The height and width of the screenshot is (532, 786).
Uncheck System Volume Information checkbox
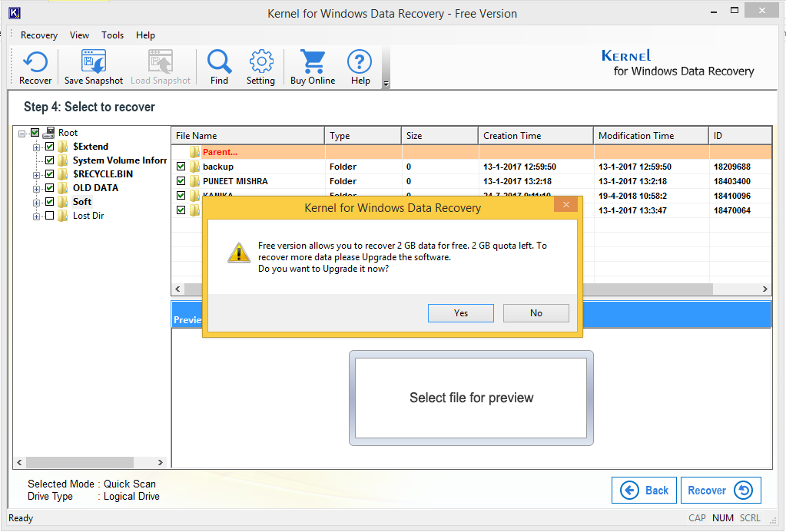tap(50, 160)
